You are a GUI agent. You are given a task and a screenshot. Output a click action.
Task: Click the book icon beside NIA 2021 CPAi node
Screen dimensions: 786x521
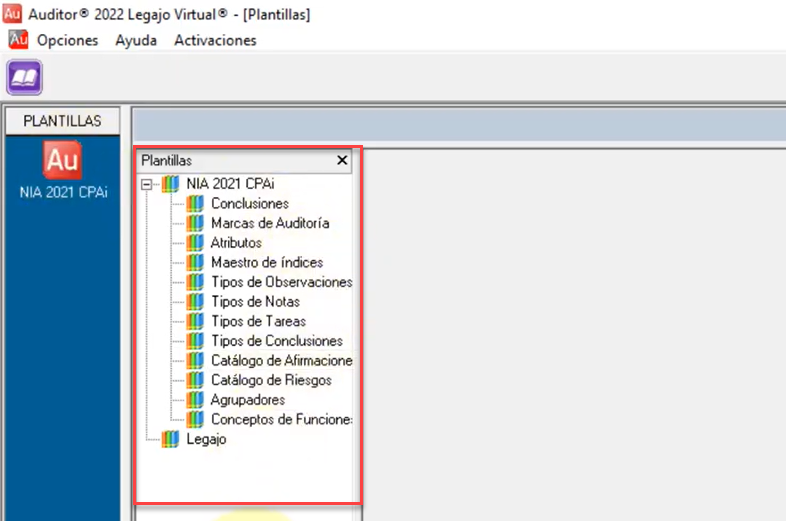pyautogui.click(x=170, y=184)
